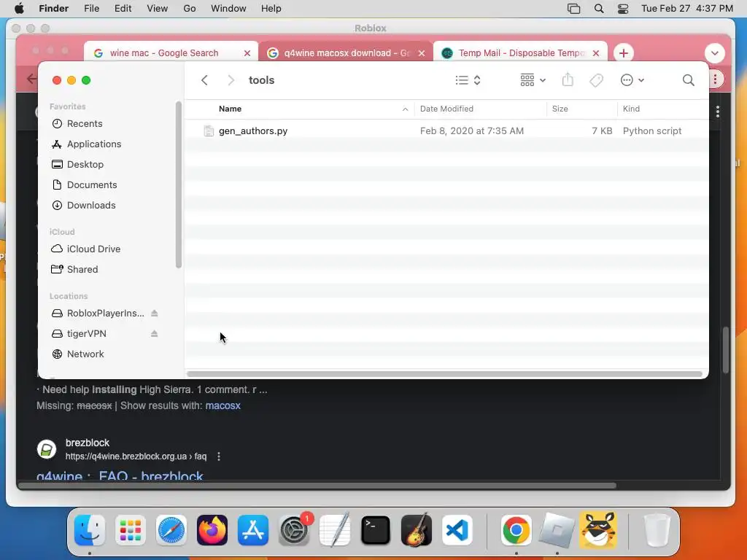Eject the tigerVPN volume
This screenshot has width=747, height=560.
pyautogui.click(x=155, y=334)
